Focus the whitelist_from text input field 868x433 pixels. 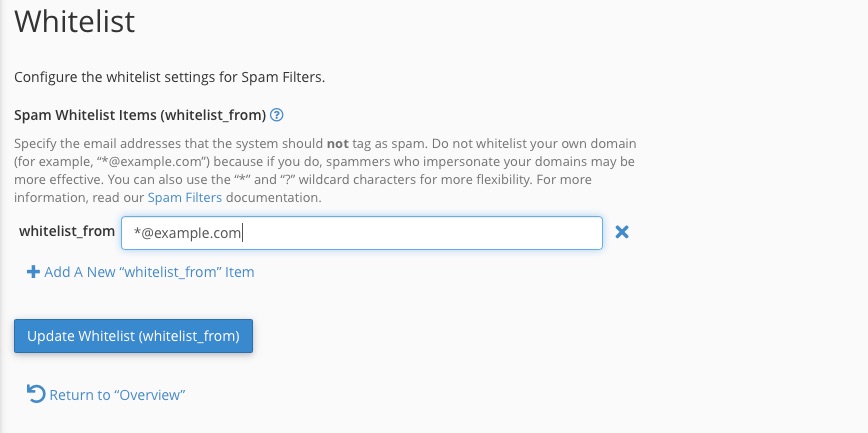(x=361, y=233)
